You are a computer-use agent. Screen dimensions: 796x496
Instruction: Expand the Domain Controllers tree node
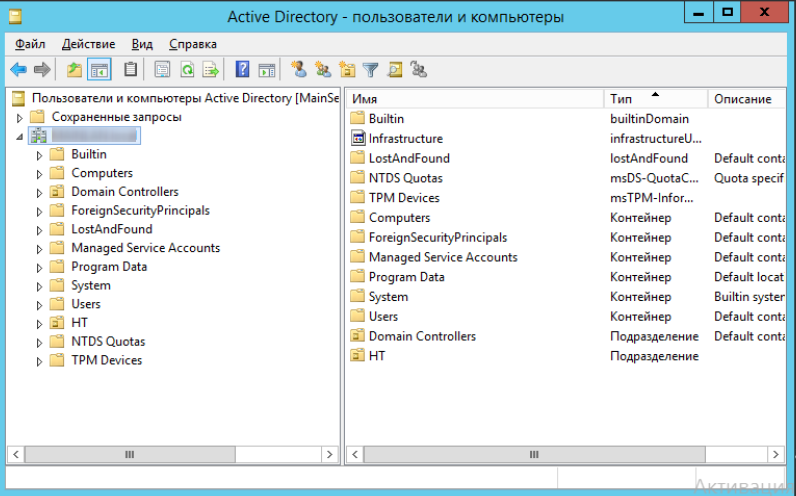(40, 192)
